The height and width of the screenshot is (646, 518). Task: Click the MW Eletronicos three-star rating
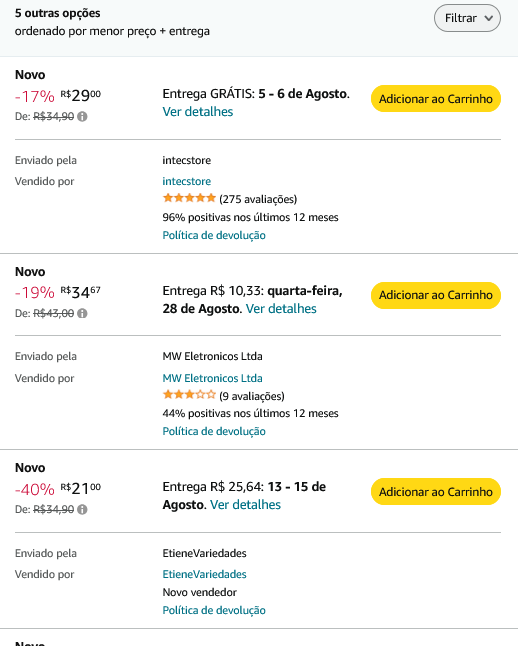pos(189,395)
